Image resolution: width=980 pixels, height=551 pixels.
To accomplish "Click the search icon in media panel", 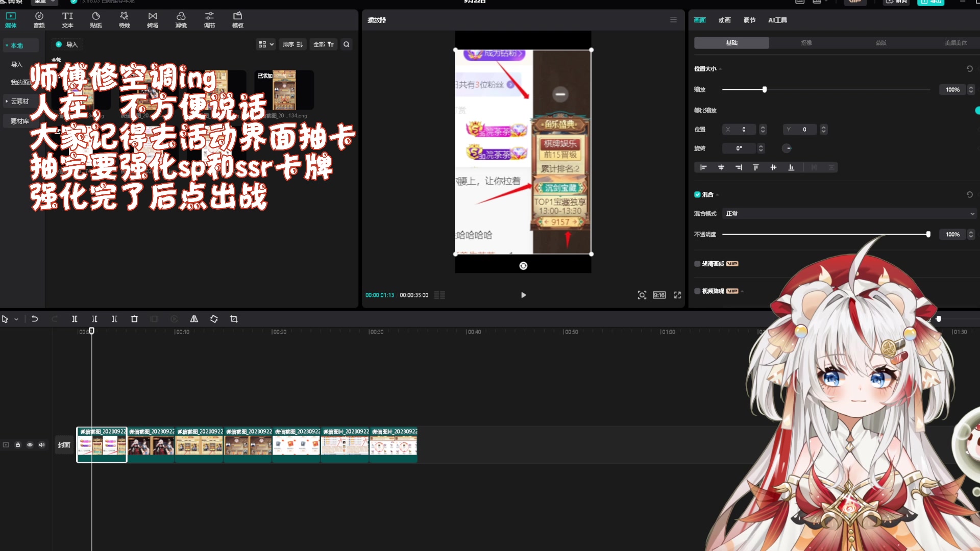I will coord(347,44).
